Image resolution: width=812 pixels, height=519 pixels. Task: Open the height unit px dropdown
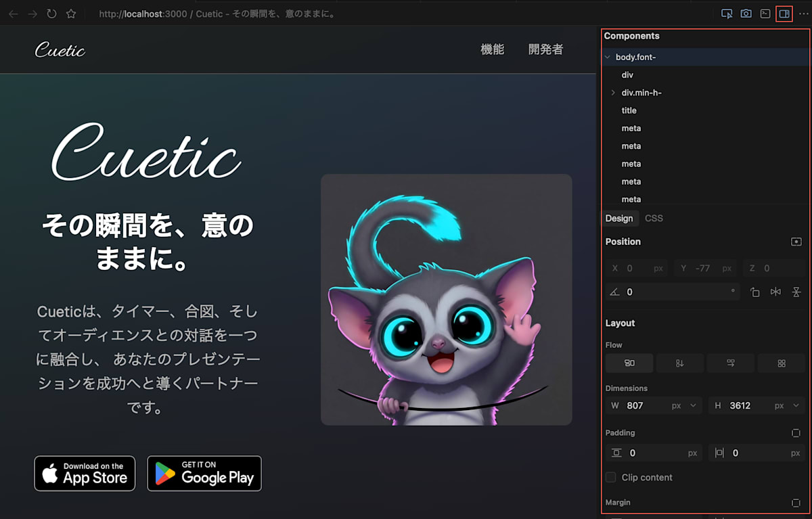coord(788,406)
